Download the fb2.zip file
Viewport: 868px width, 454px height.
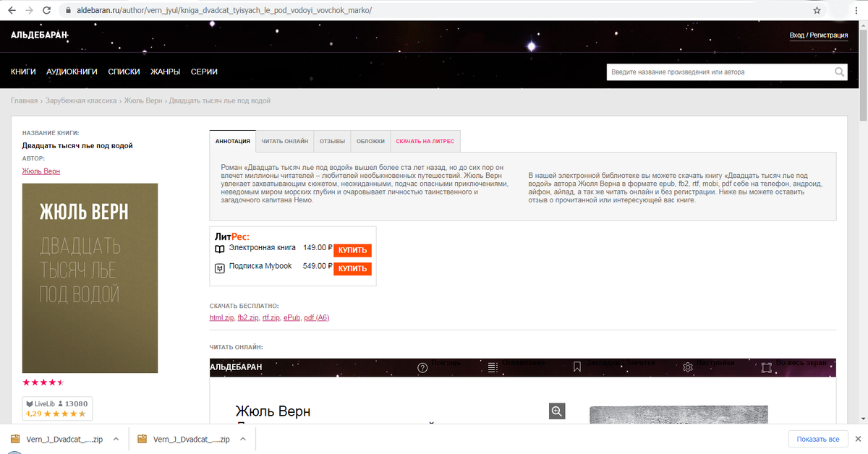(248, 317)
